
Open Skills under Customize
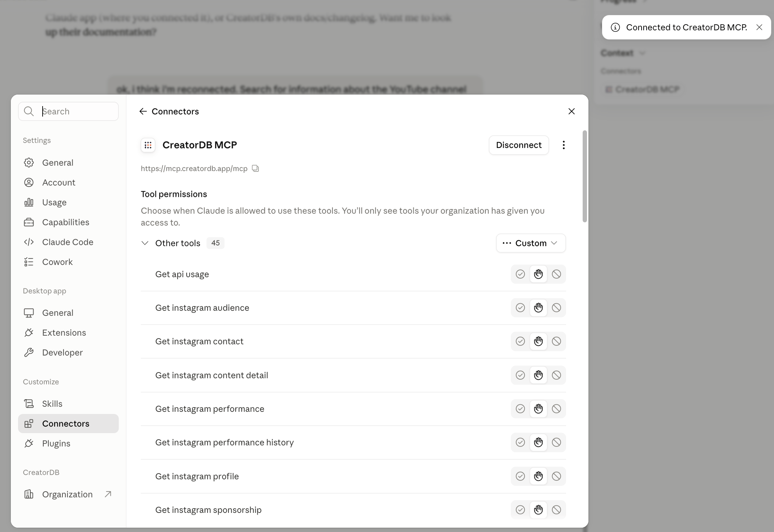pos(68,404)
